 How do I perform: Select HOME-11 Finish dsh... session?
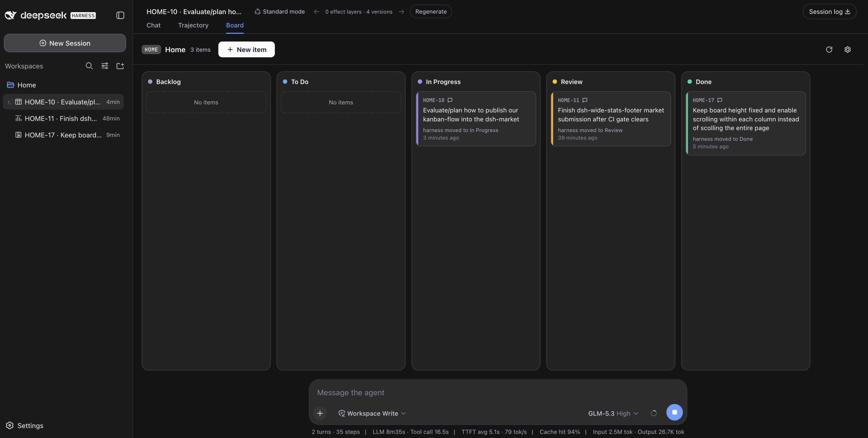[x=63, y=118]
